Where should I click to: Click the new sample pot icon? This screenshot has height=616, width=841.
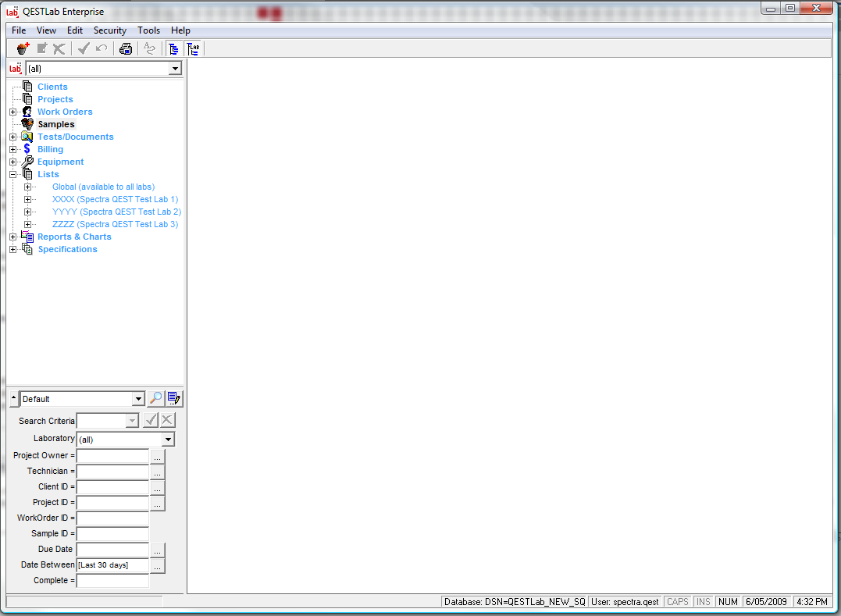click(23, 48)
